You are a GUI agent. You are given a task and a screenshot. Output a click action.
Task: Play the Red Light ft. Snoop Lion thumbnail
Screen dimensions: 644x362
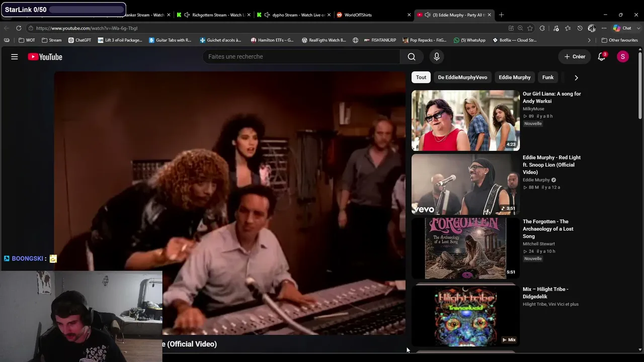point(465,185)
